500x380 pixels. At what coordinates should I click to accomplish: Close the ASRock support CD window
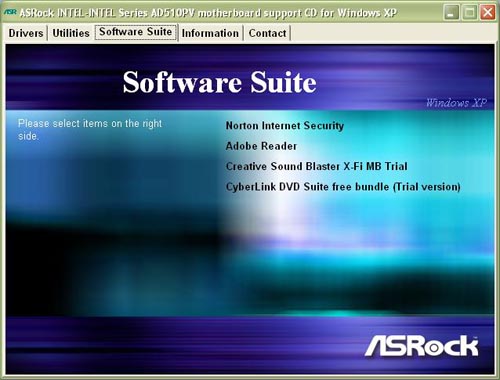(487, 13)
